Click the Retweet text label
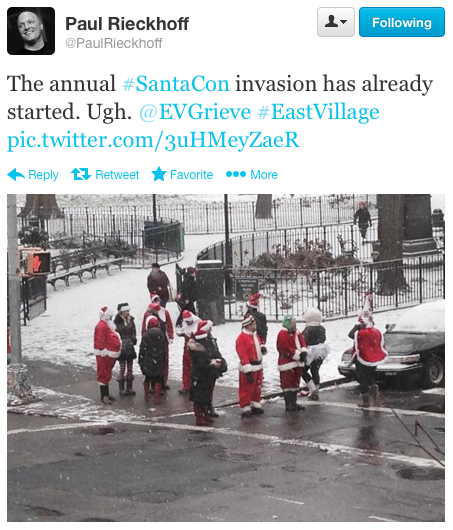Viewport: 453px width, 530px height. click(117, 175)
